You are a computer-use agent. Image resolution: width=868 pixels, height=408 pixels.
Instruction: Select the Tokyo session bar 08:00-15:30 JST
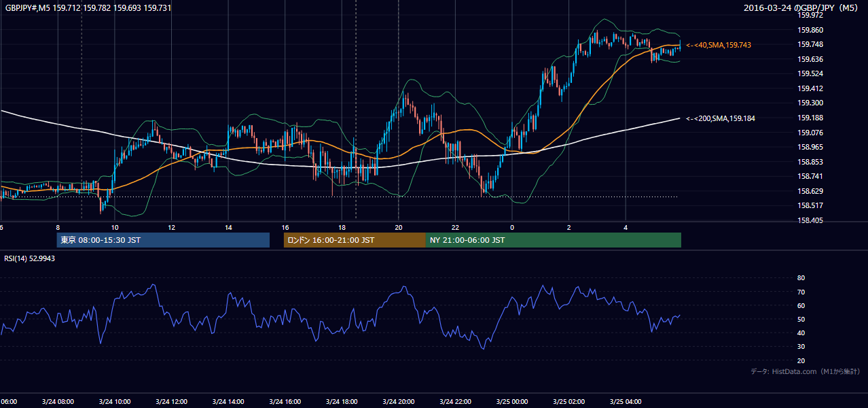(x=163, y=240)
